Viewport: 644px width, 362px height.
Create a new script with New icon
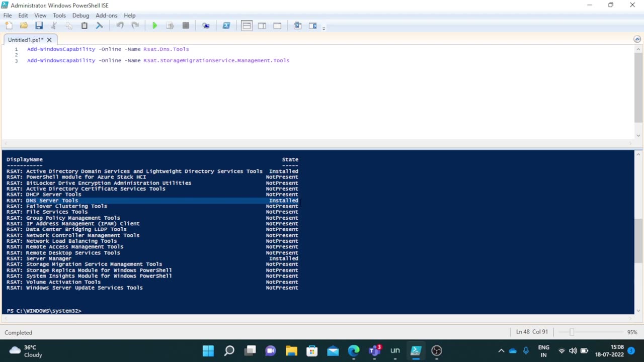pos(9,26)
